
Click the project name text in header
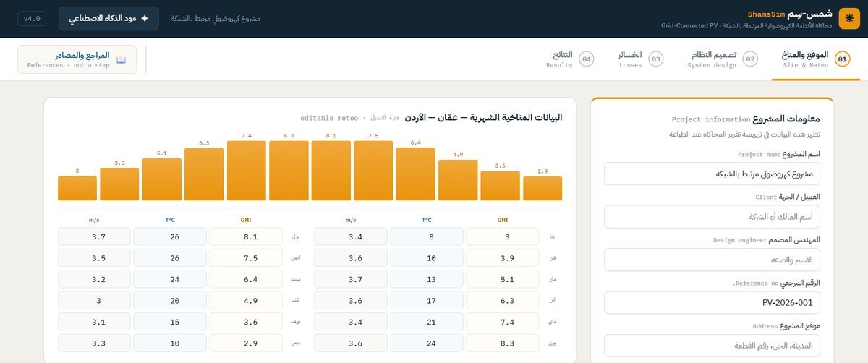(216, 19)
